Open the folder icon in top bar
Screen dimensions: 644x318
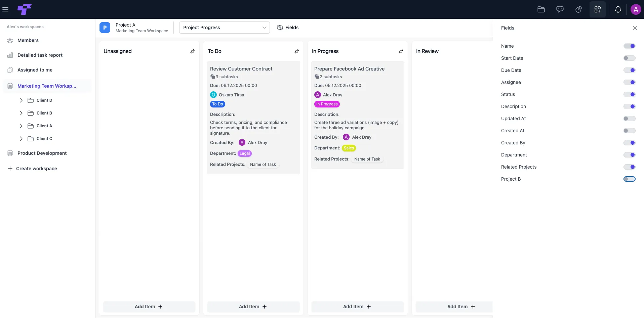[541, 9]
